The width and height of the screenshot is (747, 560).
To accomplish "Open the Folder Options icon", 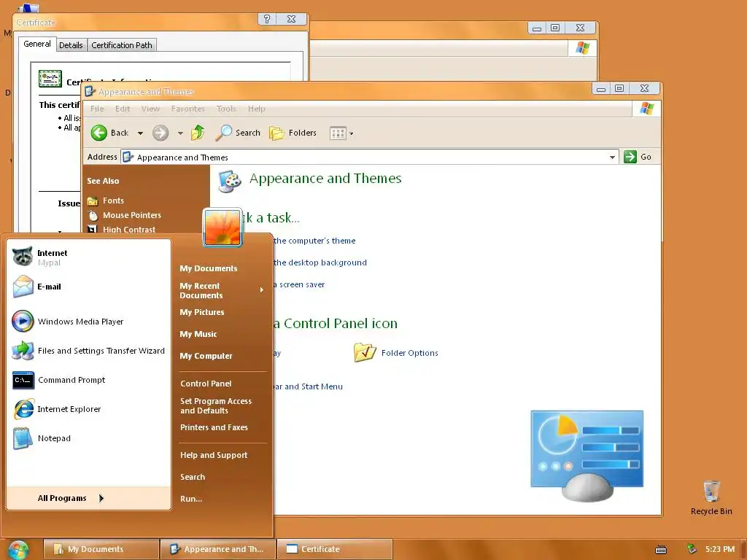I will [365, 352].
